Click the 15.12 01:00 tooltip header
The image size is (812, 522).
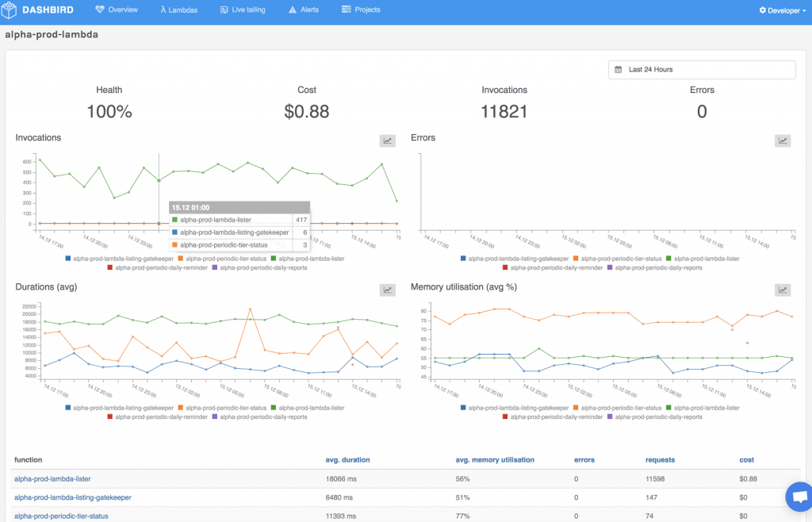coord(239,208)
